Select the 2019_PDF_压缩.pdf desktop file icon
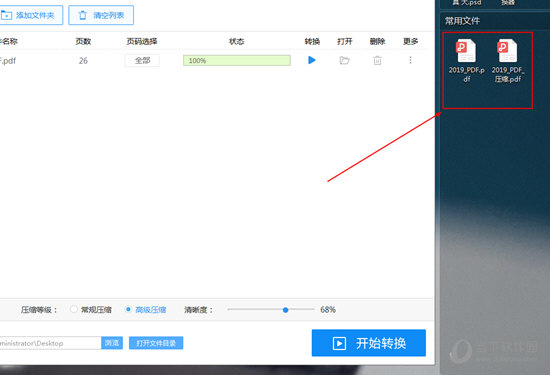This screenshot has width=550, height=375. coord(508,61)
